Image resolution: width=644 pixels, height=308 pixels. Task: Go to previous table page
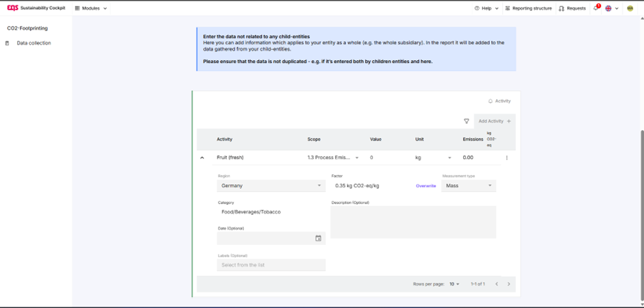coord(496,284)
